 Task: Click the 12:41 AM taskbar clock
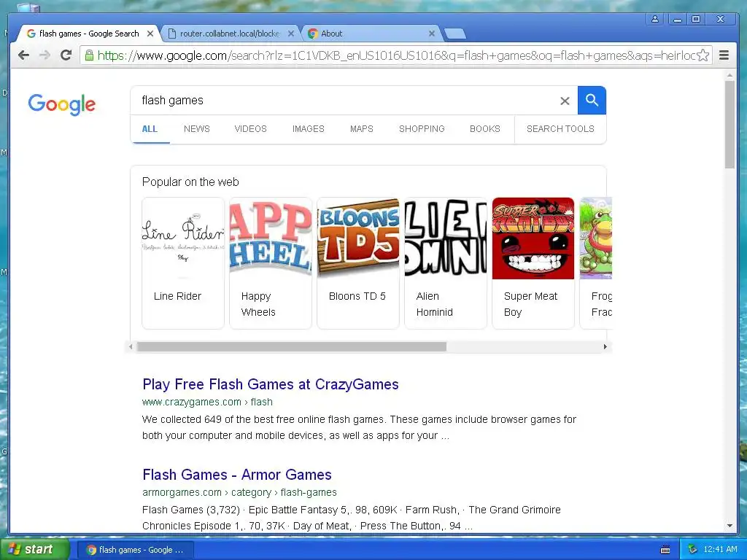click(720, 549)
